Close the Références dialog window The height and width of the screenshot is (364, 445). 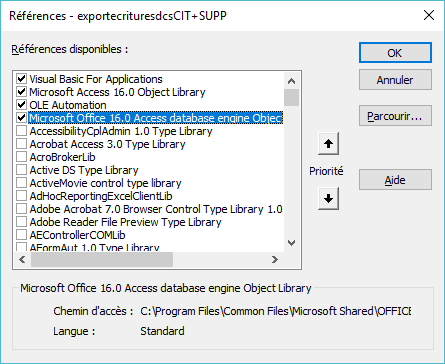tap(429, 15)
